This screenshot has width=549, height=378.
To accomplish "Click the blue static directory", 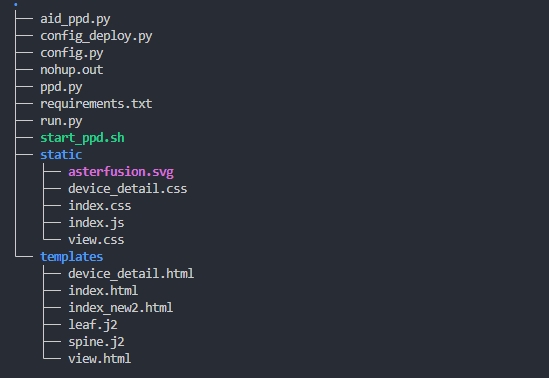I will (61, 155).
